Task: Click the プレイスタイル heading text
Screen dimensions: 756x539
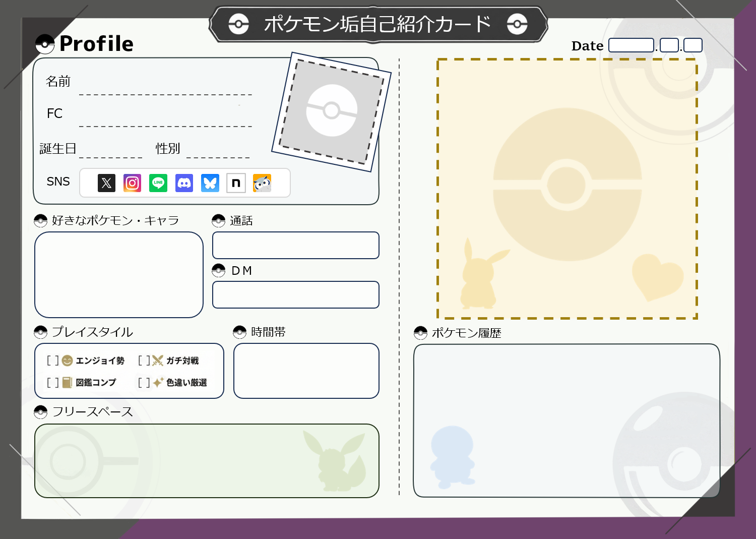Action: click(93, 332)
